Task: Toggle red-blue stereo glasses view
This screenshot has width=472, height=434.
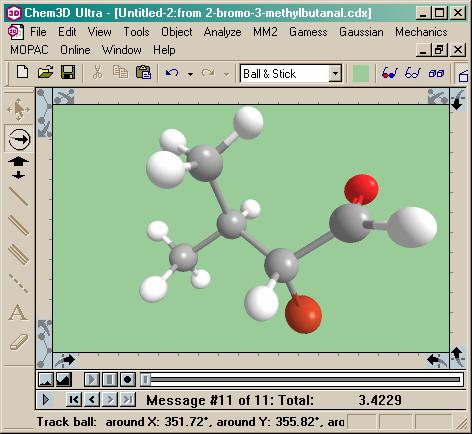Action: [x=390, y=73]
